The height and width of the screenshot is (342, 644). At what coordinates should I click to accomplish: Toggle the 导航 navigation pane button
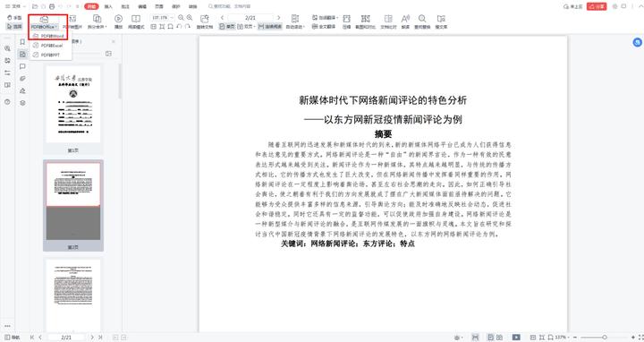pos(12,338)
